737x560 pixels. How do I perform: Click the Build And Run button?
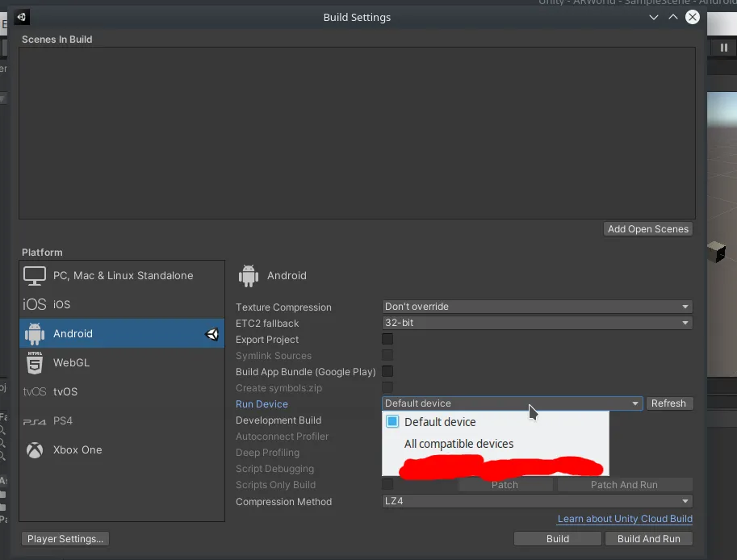(x=649, y=539)
